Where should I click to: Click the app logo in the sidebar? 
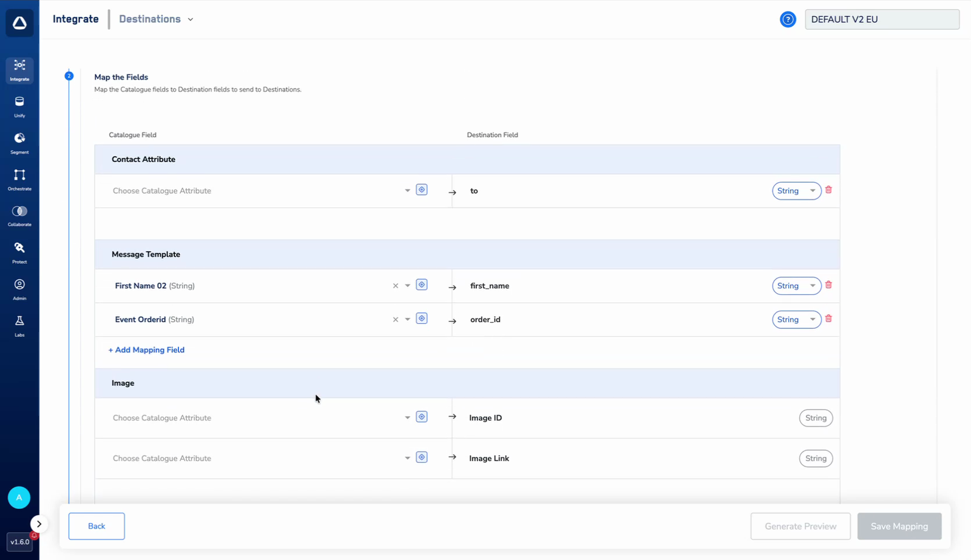click(19, 24)
